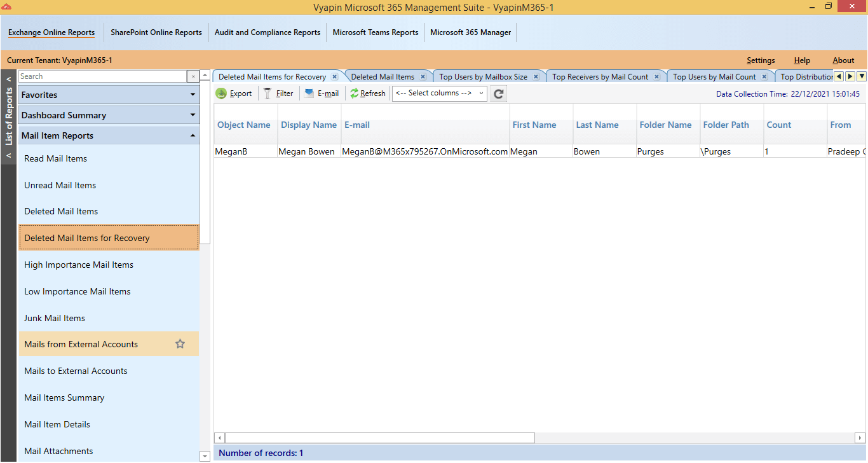
Task: Close the Deleted Mail Items for Recovery tab
Action: [x=334, y=77]
